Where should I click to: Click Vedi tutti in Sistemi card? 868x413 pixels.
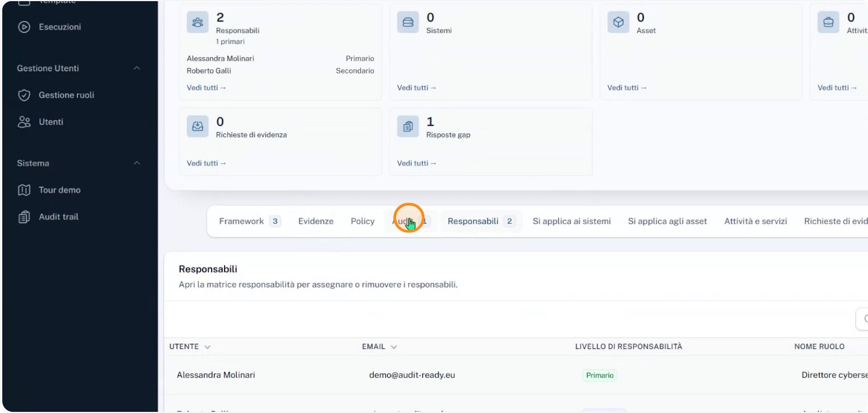(x=417, y=88)
